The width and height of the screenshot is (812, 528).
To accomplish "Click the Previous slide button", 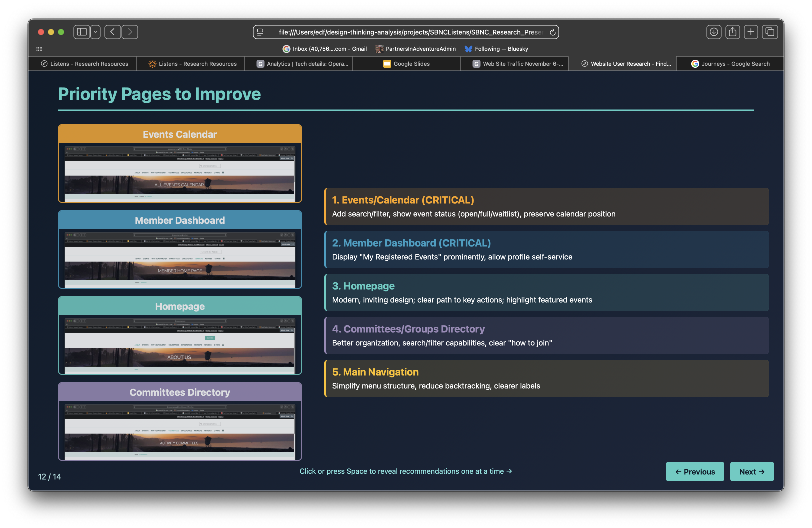I will 695,472.
